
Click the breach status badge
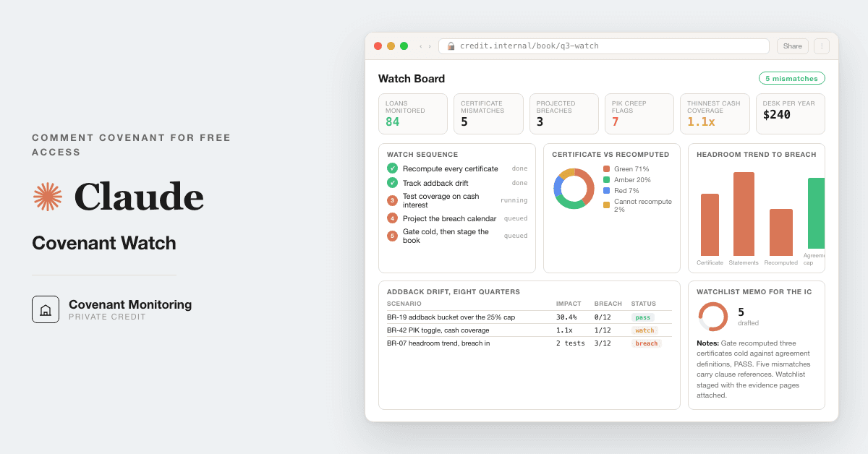tap(647, 343)
